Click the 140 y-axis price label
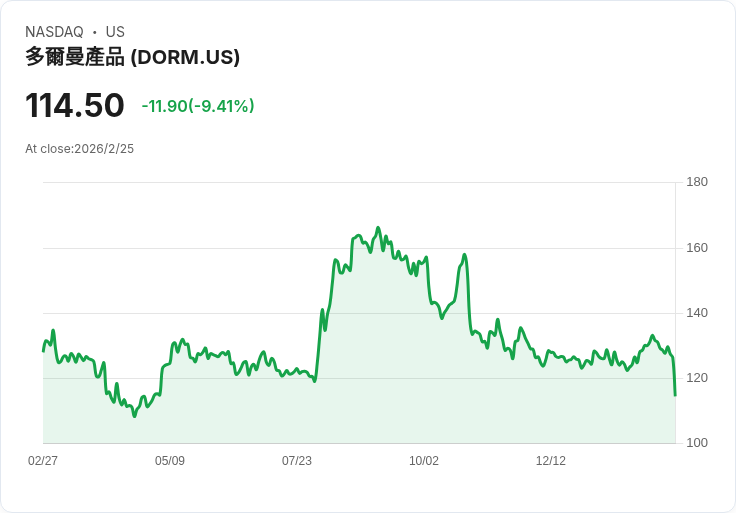 pyautogui.click(x=697, y=313)
